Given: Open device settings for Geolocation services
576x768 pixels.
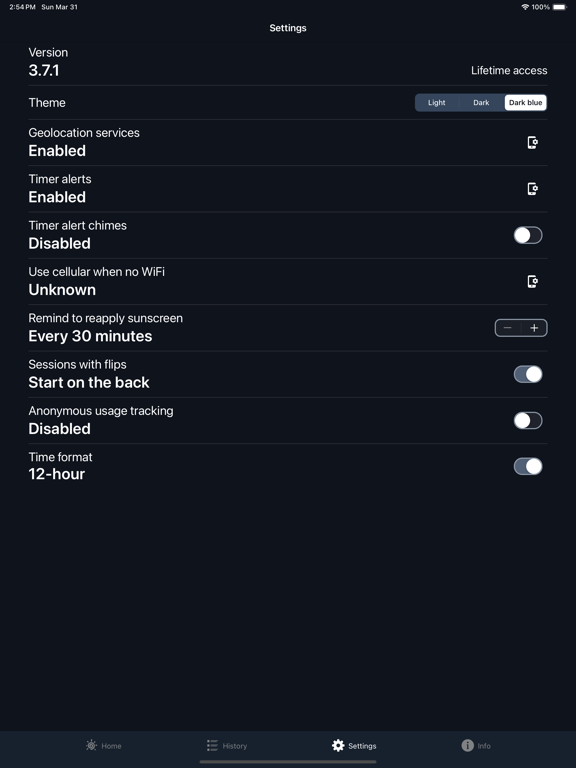Looking at the screenshot, I should [x=532, y=143].
